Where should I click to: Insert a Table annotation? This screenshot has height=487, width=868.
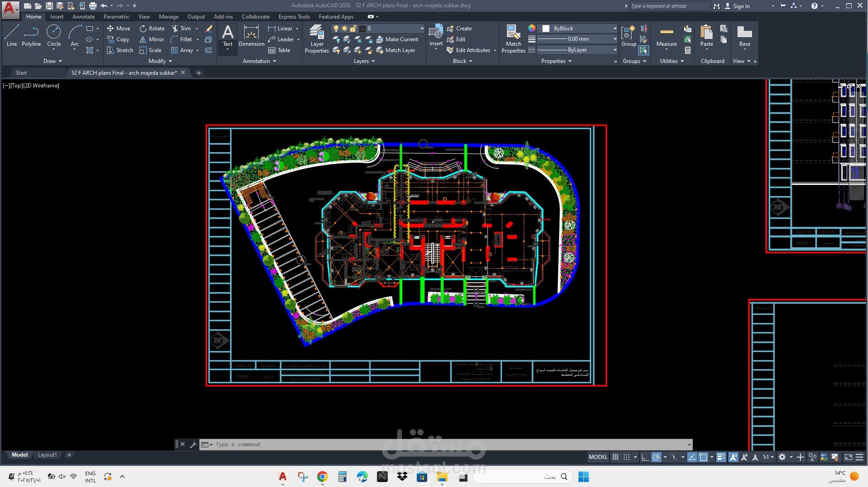279,50
